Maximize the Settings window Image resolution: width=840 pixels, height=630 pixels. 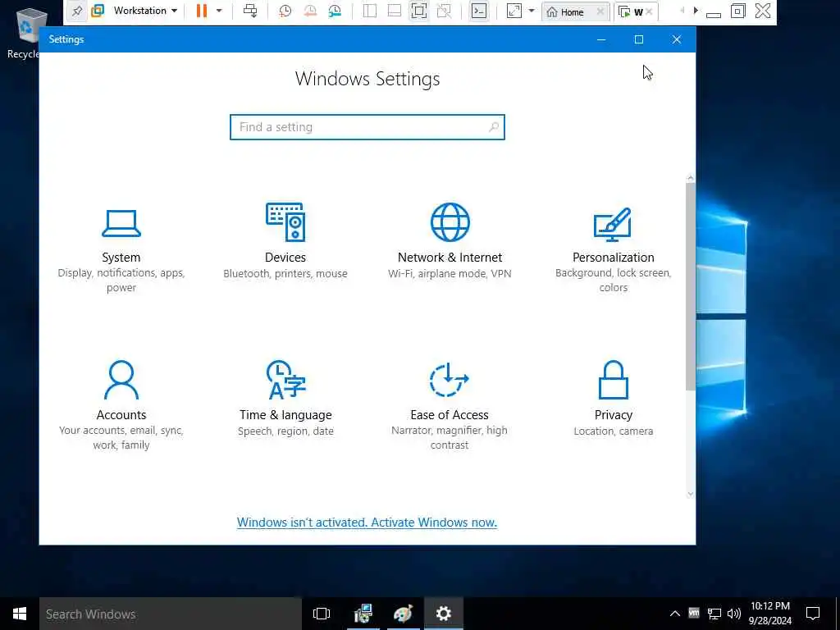point(638,39)
